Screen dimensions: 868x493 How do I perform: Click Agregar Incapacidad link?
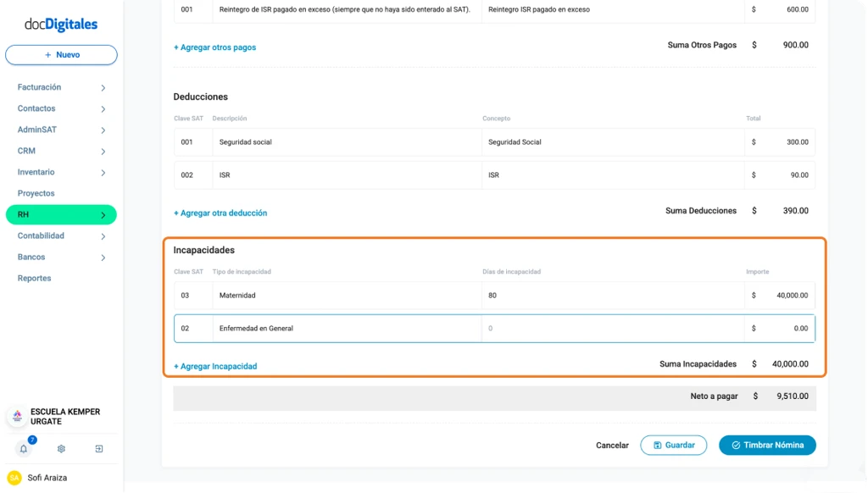click(x=215, y=366)
